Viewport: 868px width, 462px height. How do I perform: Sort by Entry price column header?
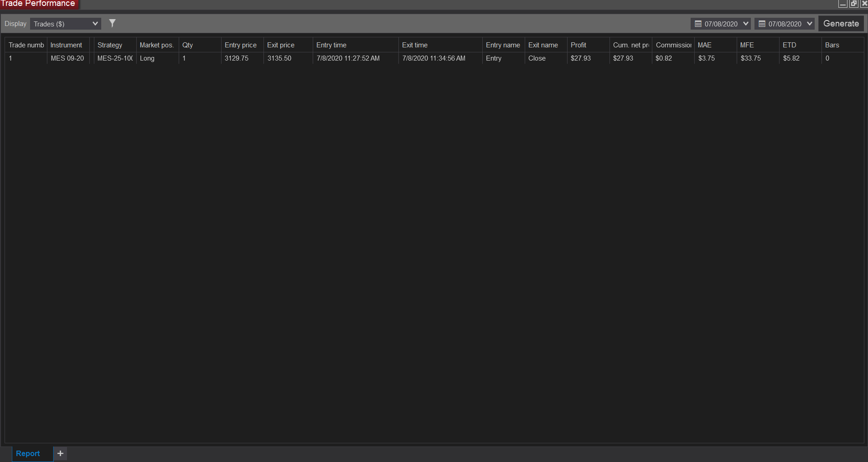pyautogui.click(x=242, y=45)
